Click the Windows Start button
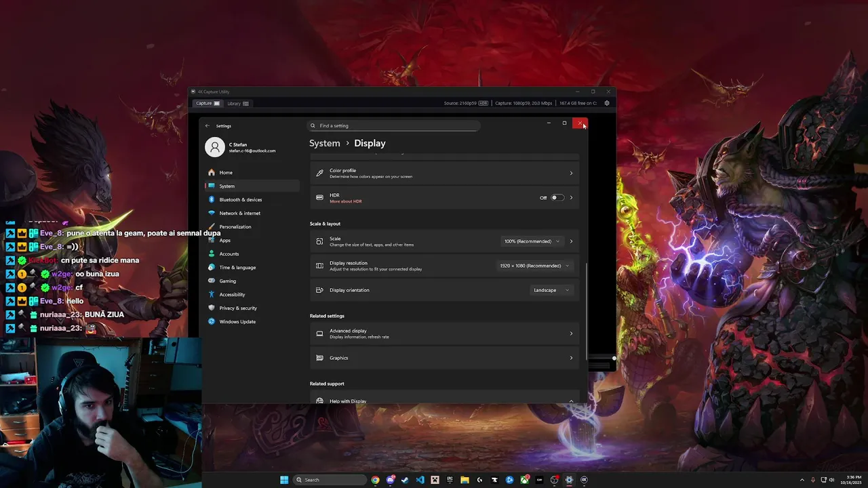Viewport: 868px width, 488px height. coord(284,480)
